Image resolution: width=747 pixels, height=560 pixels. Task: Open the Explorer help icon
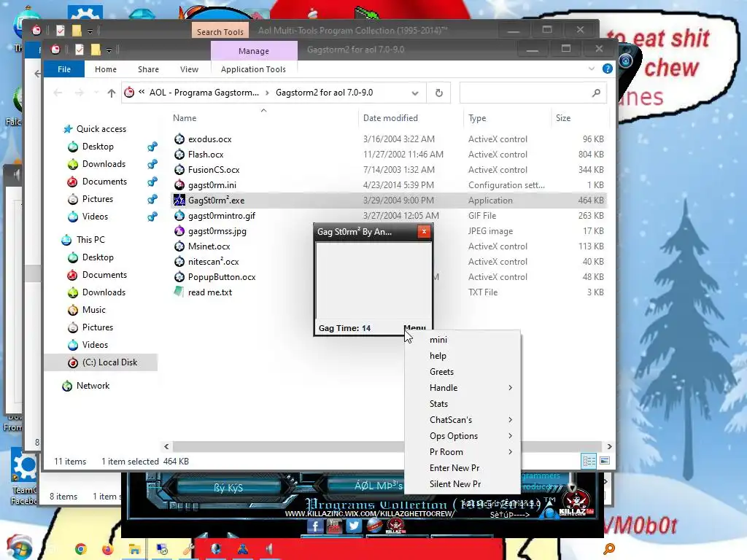[x=608, y=69]
